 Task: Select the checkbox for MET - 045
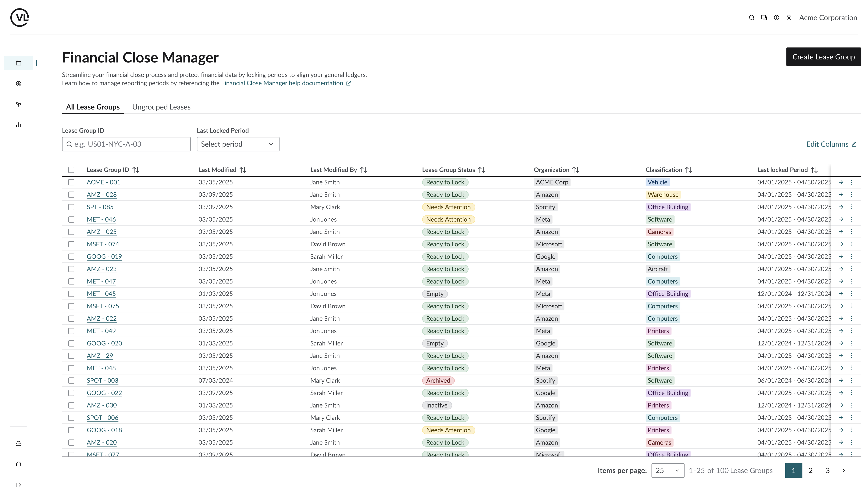pyautogui.click(x=71, y=294)
